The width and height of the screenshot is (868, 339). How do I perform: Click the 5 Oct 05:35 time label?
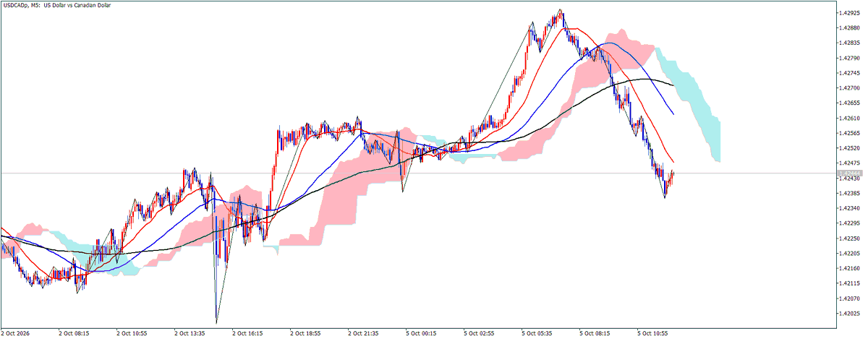point(537,335)
